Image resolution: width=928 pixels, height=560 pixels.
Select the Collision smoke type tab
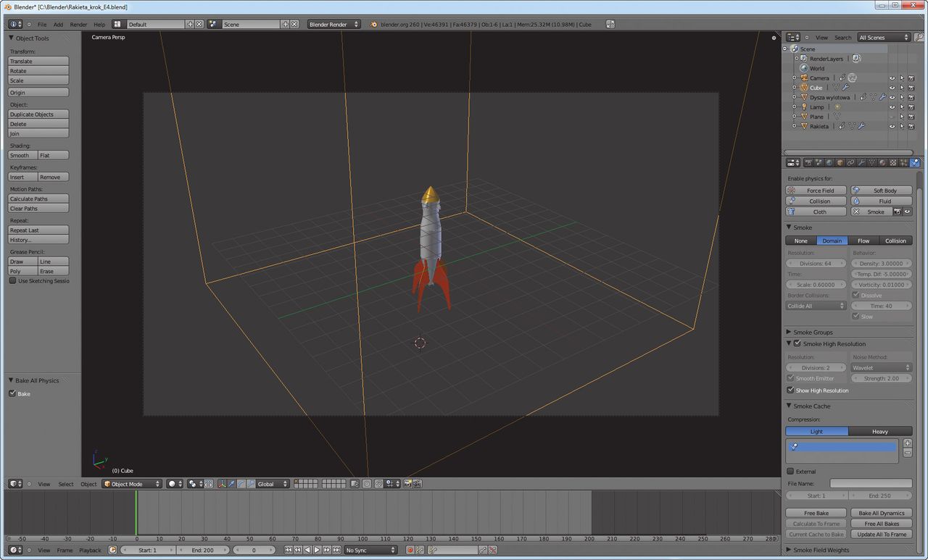tap(895, 241)
